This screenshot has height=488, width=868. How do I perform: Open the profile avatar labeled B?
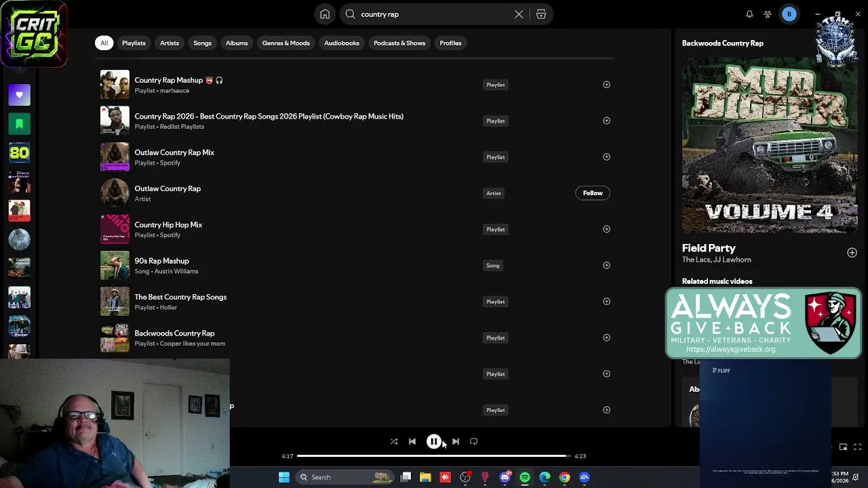(x=789, y=14)
